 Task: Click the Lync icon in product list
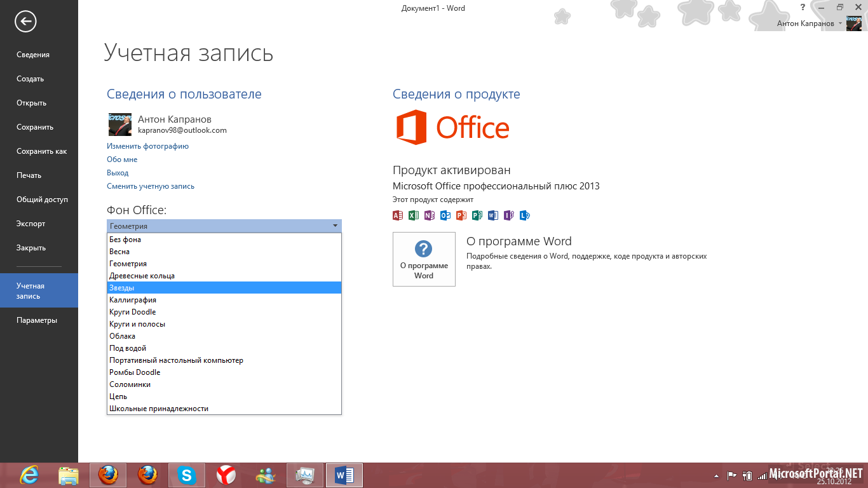click(x=525, y=215)
